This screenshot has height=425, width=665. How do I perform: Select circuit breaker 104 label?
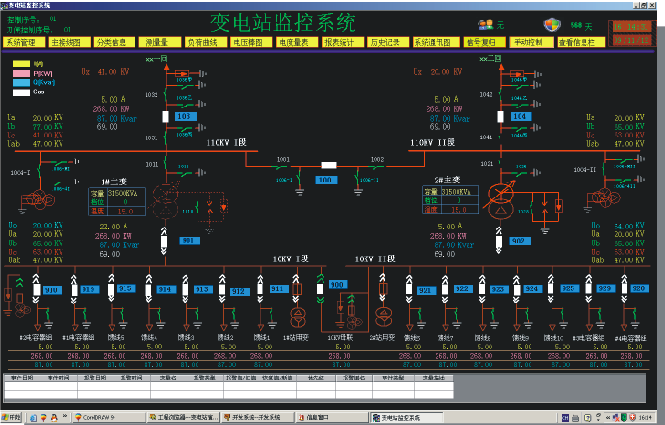(x=519, y=117)
